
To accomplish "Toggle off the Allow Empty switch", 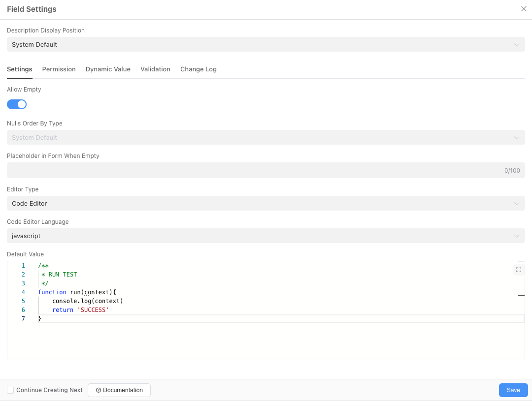I will coord(17,104).
